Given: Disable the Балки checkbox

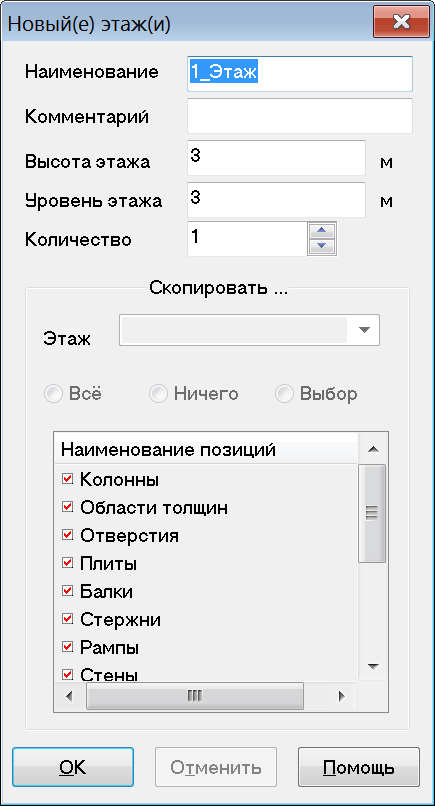Looking at the screenshot, I should pyautogui.click(x=67, y=591).
